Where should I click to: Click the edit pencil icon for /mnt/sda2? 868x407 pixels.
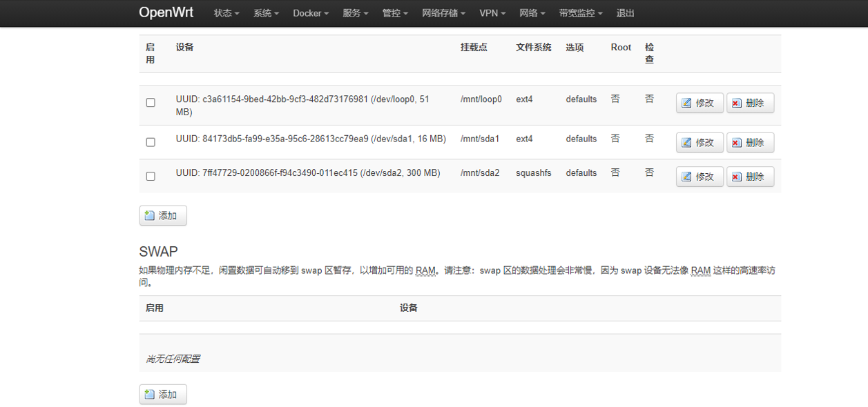click(686, 177)
